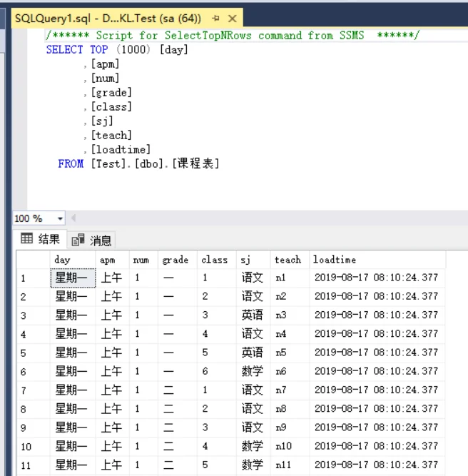Switch to the 结果 tab

(41, 239)
